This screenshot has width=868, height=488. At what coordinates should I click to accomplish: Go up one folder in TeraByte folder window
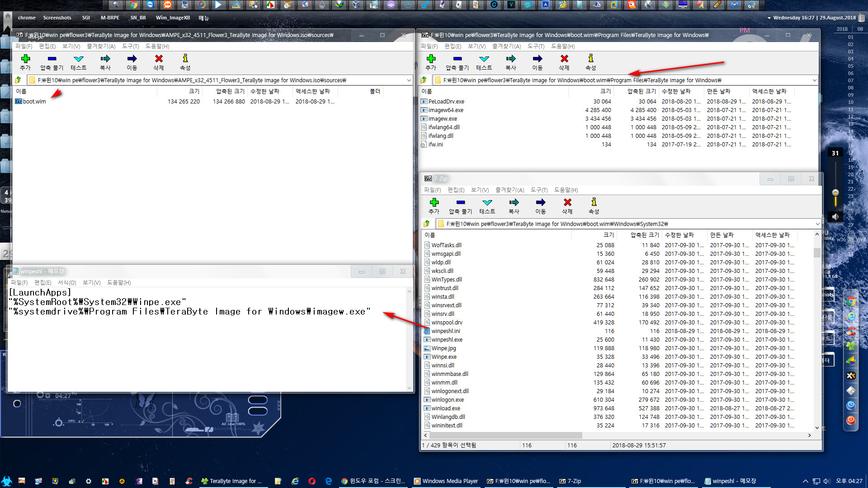click(x=424, y=80)
